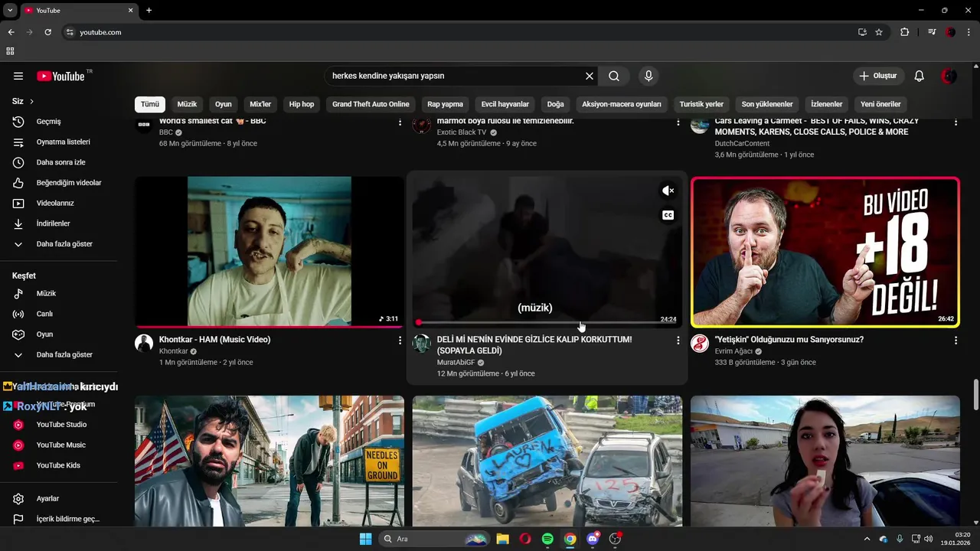Open Daha sonra izle list

(61, 162)
